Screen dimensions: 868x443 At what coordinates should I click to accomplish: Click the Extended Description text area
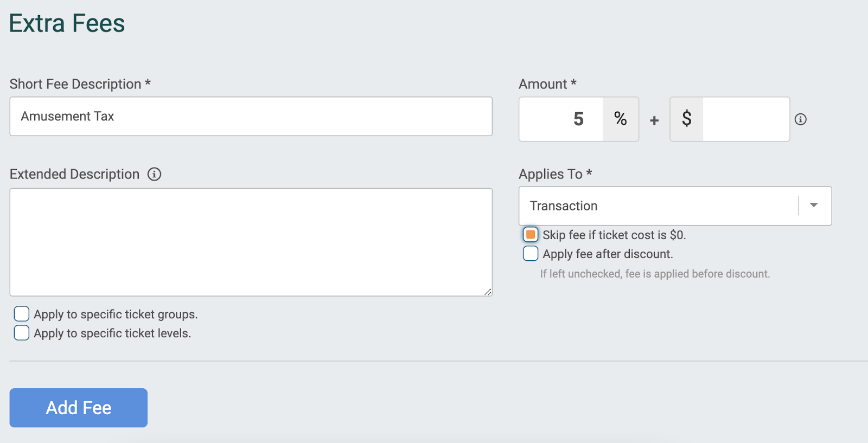click(x=251, y=242)
